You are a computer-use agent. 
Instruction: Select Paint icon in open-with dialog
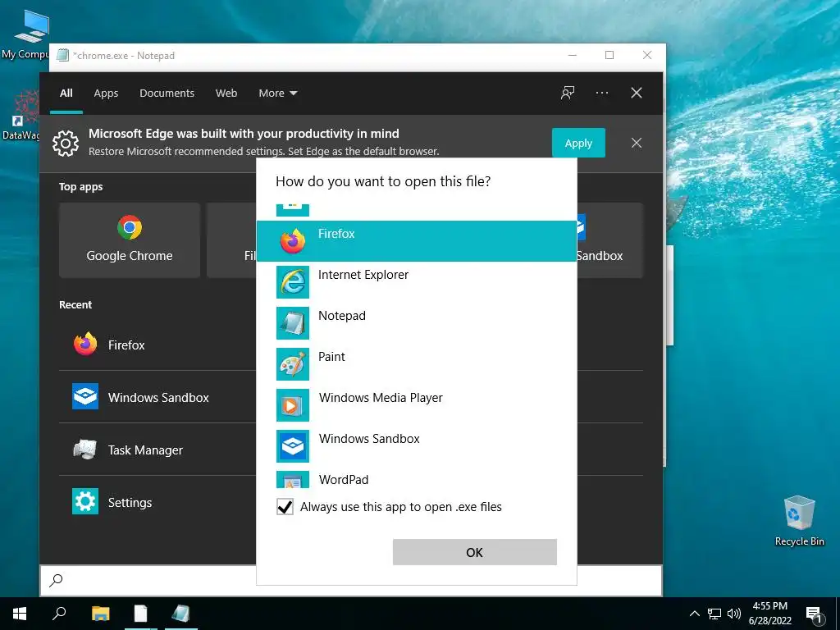(x=293, y=364)
